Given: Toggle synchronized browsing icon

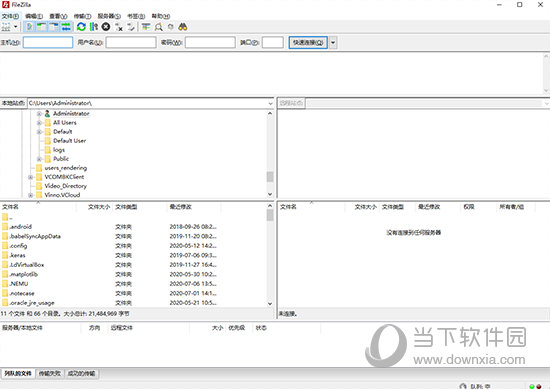Looking at the screenshot, I should click(170, 27).
